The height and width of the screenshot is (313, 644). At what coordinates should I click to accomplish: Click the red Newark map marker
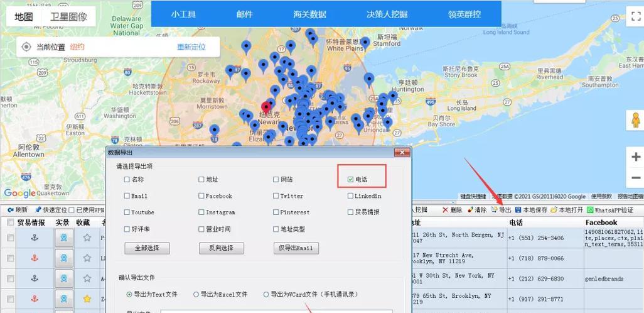click(266, 107)
